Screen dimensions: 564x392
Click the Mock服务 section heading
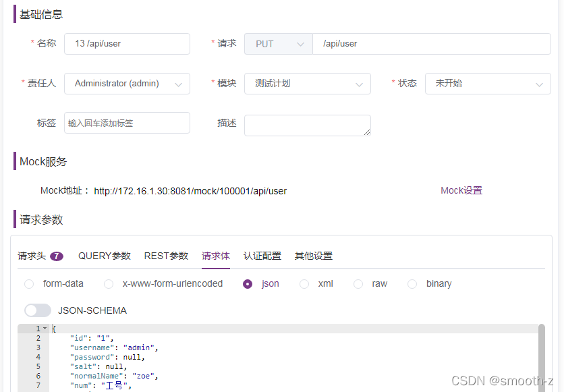(x=43, y=161)
